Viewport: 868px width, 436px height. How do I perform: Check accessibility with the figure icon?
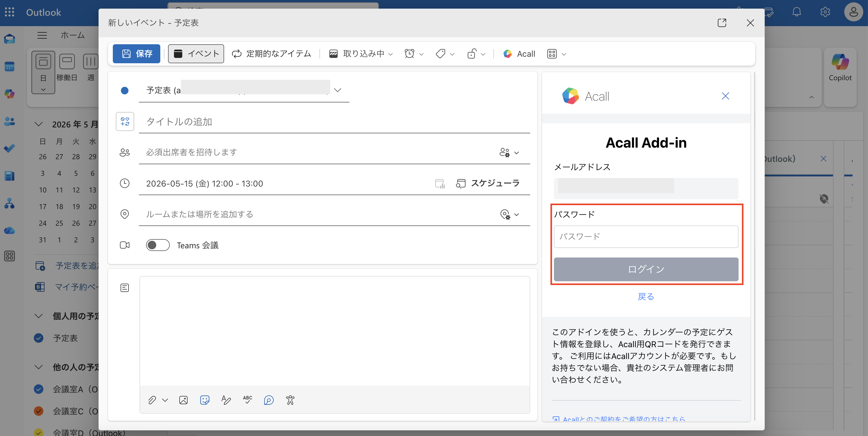point(290,400)
